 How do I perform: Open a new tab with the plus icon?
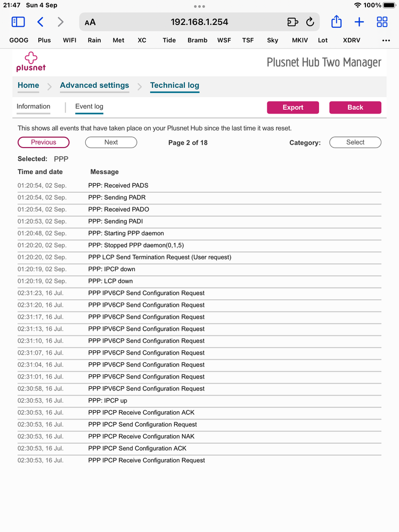[359, 22]
